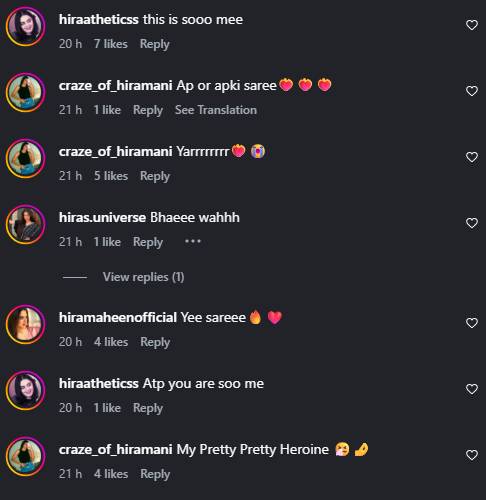View 5 likes on 'Yarrrrrrrr' comment
Viewport: 486px width, 500px height.
tap(111, 176)
